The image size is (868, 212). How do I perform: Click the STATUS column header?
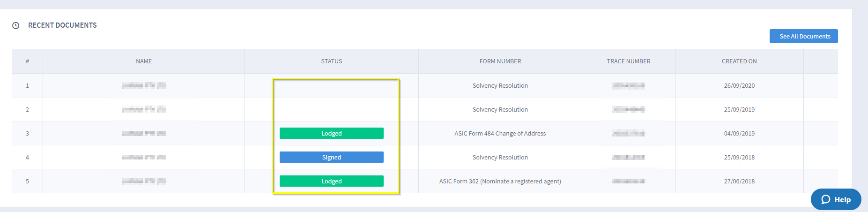332,61
